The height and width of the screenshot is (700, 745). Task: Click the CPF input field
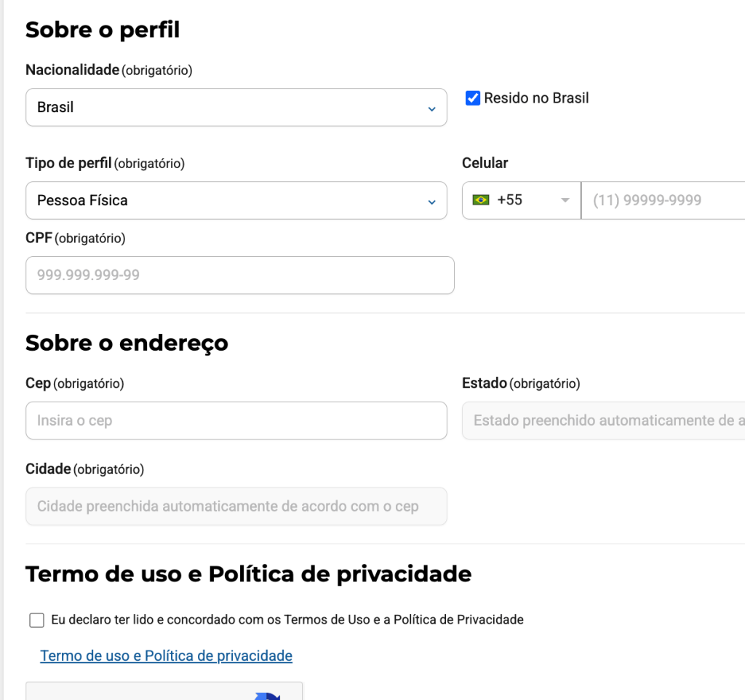pyautogui.click(x=240, y=275)
